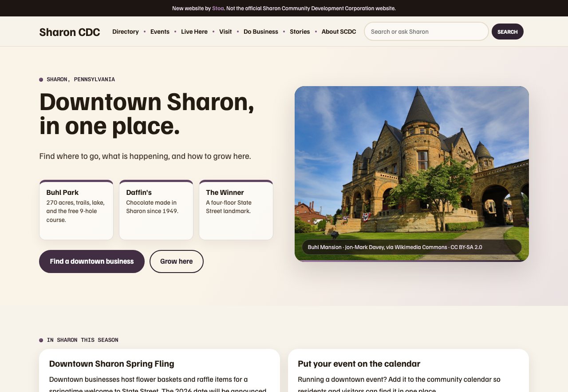The width and height of the screenshot is (568, 392).
Task: Open the Sharon CDC home logo
Action: [70, 32]
